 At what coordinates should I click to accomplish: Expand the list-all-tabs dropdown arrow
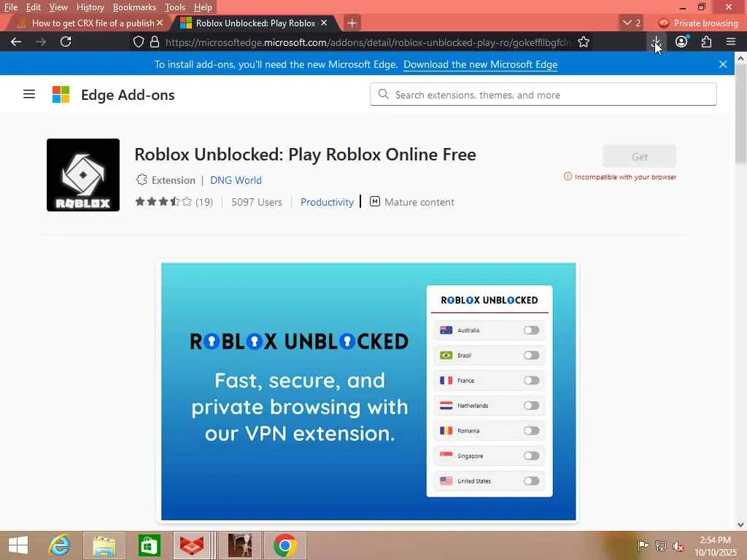pos(631,23)
